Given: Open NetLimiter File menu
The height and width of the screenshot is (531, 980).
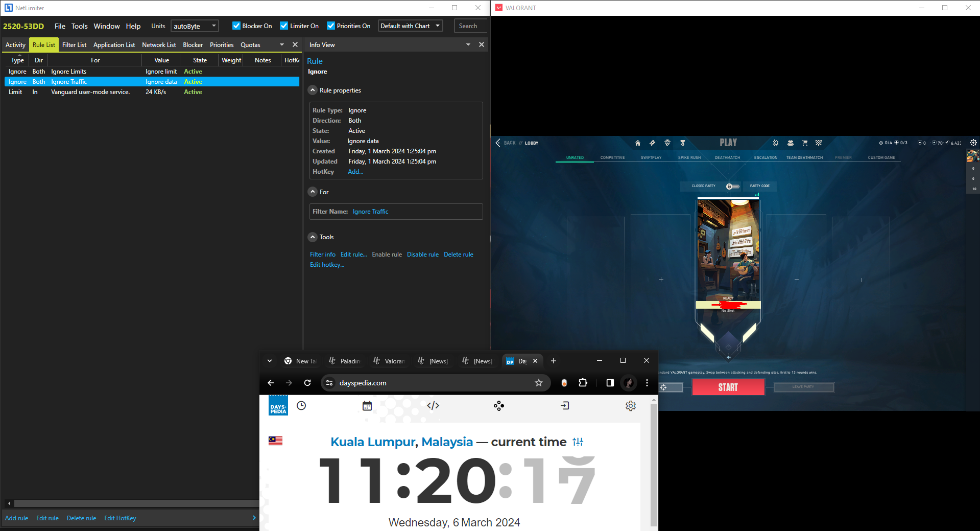Looking at the screenshot, I should click(60, 26).
